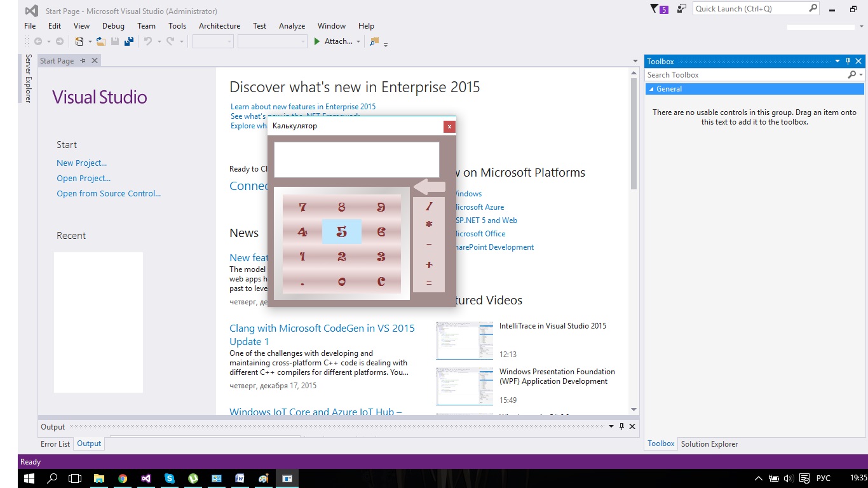Click the uTorrent taskbar icon
This screenshot has height=488, width=868.
[193, 478]
